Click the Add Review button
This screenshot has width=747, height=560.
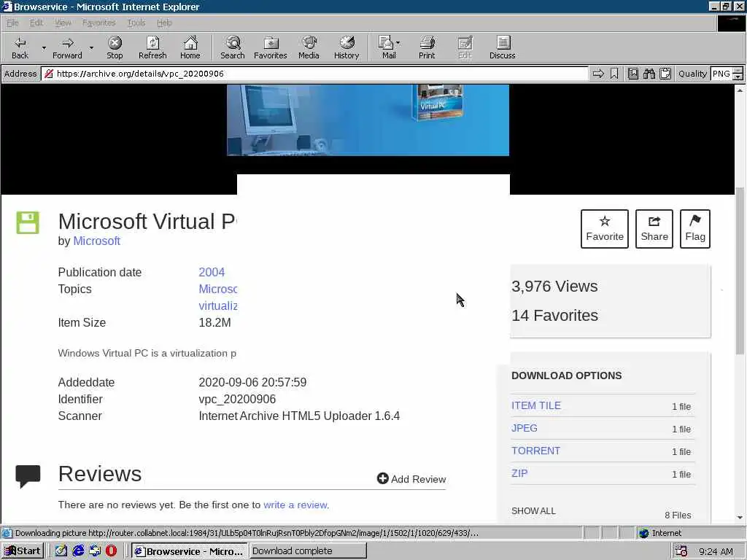click(411, 478)
